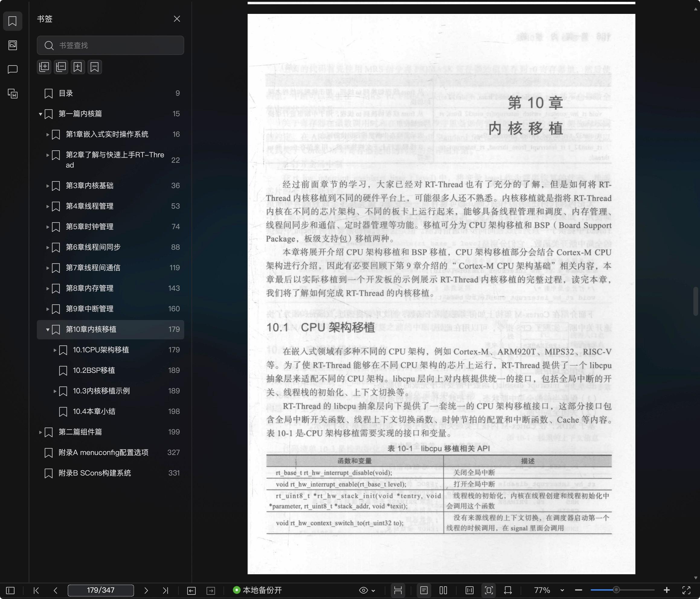Select 第9章中断管理 bookmark text
Image resolution: width=700 pixels, height=599 pixels.
(89, 309)
